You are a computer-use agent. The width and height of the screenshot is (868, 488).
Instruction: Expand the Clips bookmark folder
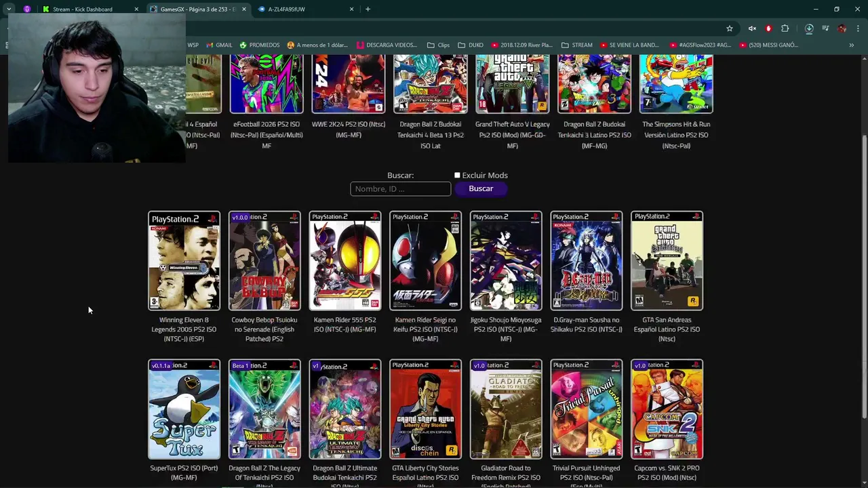click(x=438, y=45)
